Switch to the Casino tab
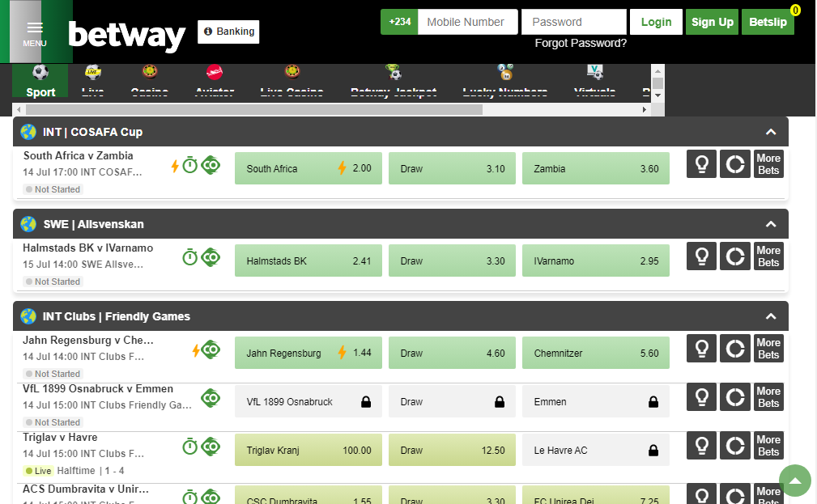Image resolution: width=817 pixels, height=504 pixels. pos(150,81)
